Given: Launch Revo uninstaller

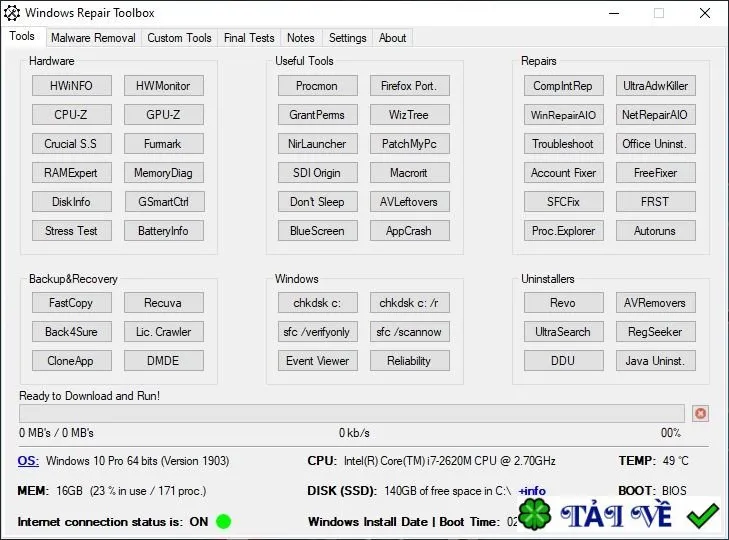Looking at the screenshot, I should click(x=563, y=303).
